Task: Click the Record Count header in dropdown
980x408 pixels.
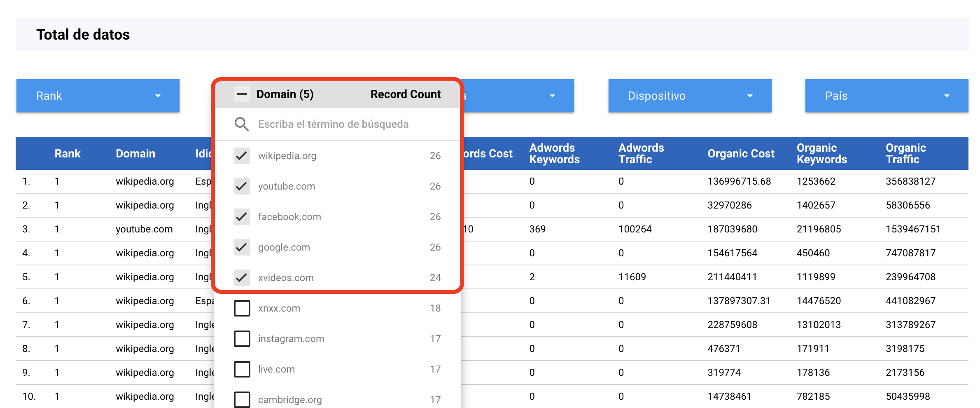Action: tap(406, 94)
